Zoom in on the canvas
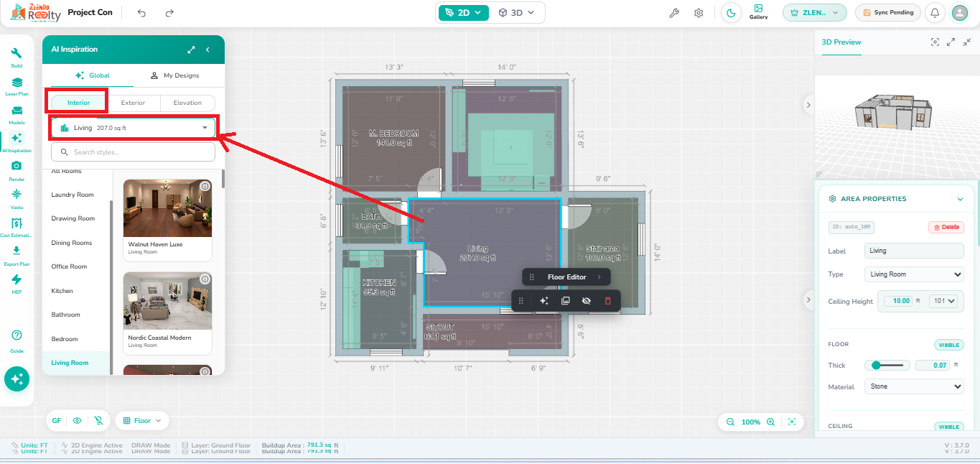Screen dimensions: 980x464 [x=770, y=422]
